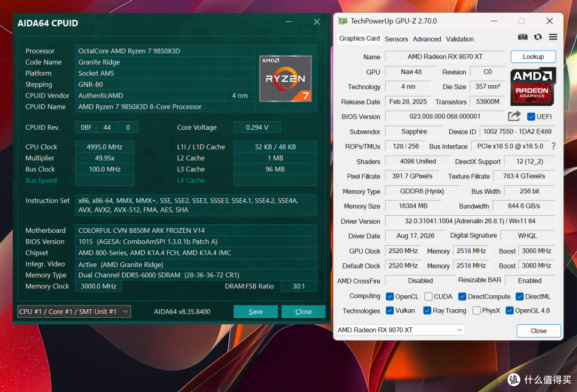Image resolution: width=577 pixels, height=392 pixels.
Task: Click the Ryzen 7 logo in AIDA64
Action: point(285,79)
